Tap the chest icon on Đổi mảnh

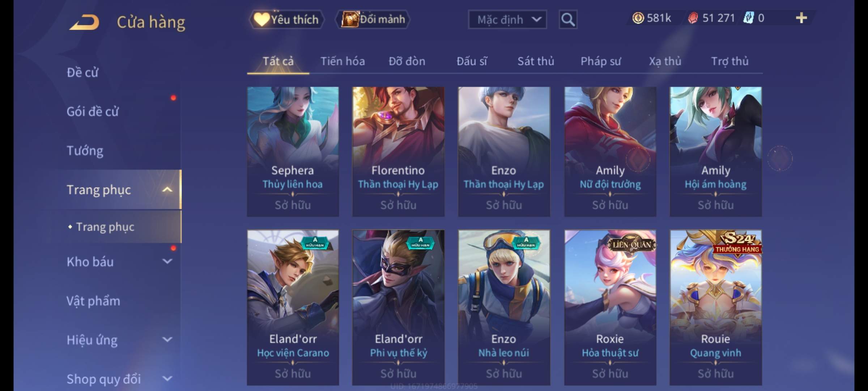350,19
